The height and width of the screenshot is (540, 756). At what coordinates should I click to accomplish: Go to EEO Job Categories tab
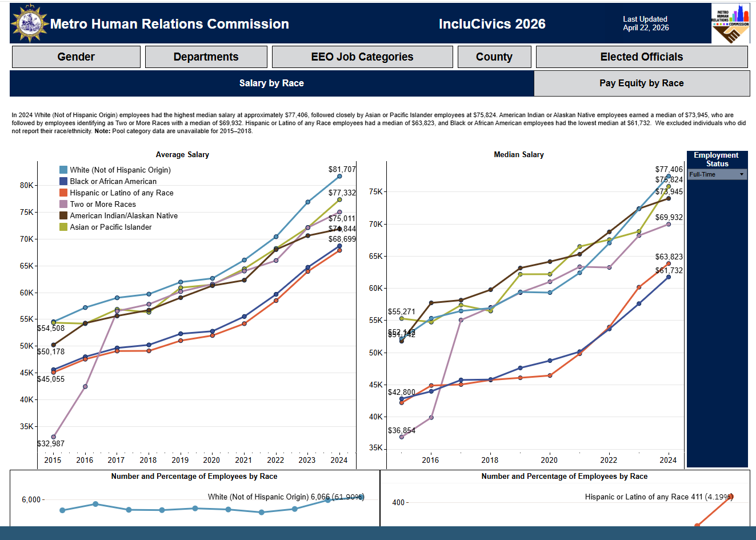coord(362,57)
